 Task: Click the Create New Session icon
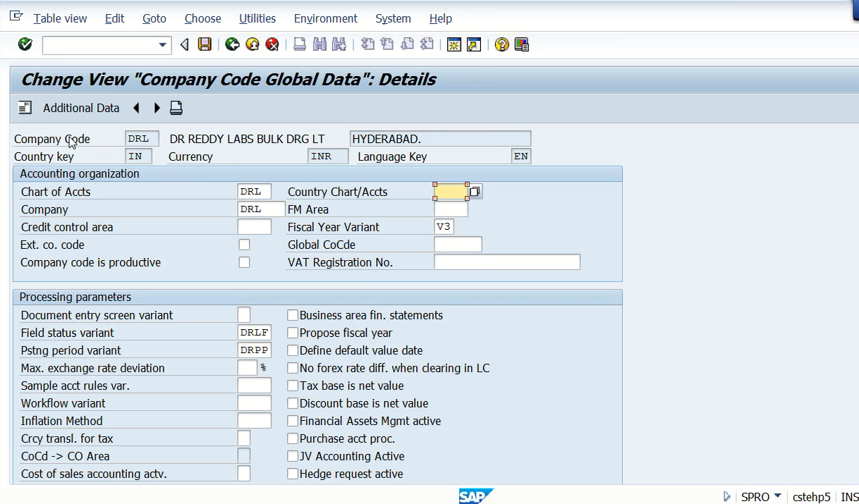pyautogui.click(x=454, y=45)
